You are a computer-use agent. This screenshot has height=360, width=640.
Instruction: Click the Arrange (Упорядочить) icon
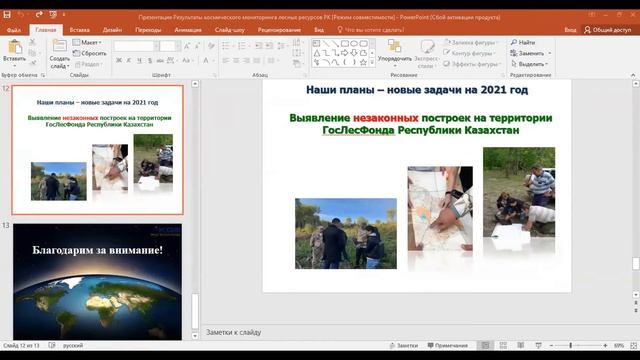(394, 46)
